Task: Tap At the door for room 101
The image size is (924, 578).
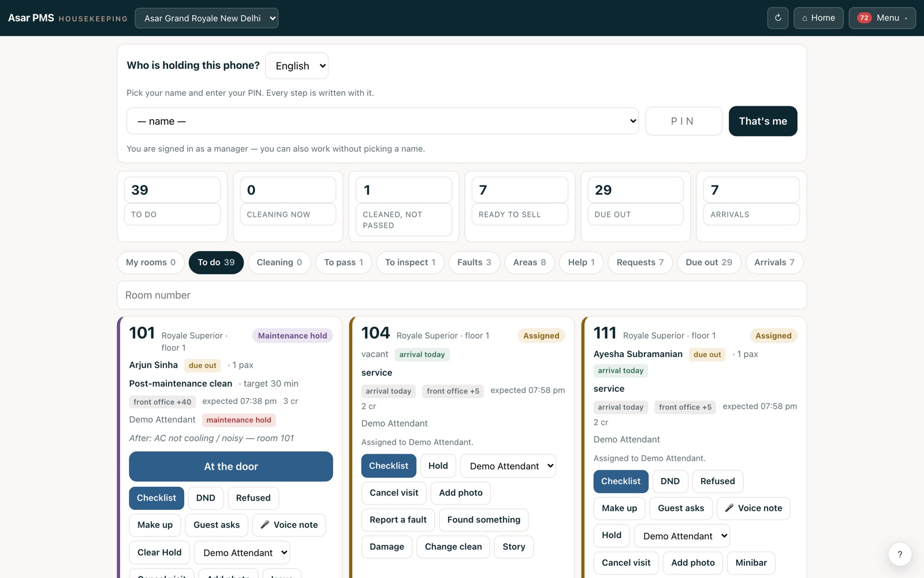Action: (231, 466)
